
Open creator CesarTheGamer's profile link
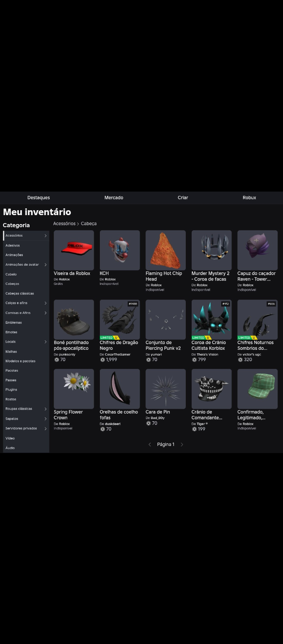tap(118, 354)
